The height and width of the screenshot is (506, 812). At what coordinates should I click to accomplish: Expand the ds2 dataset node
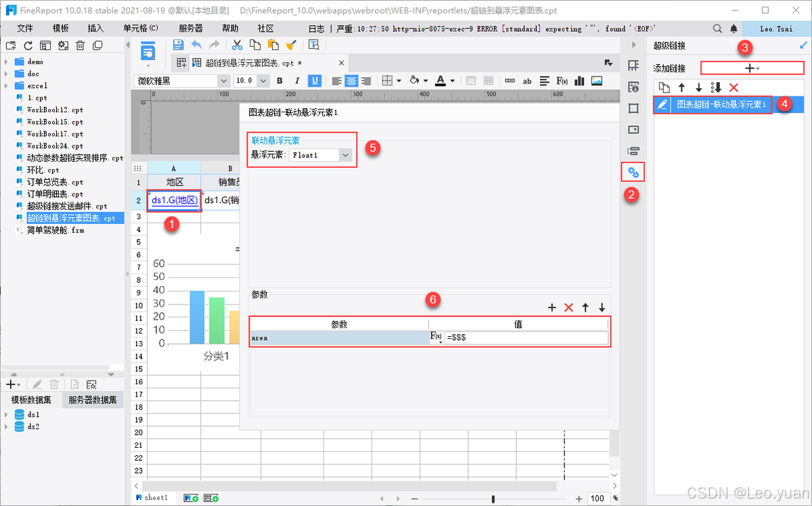pyautogui.click(x=6, y=426)
